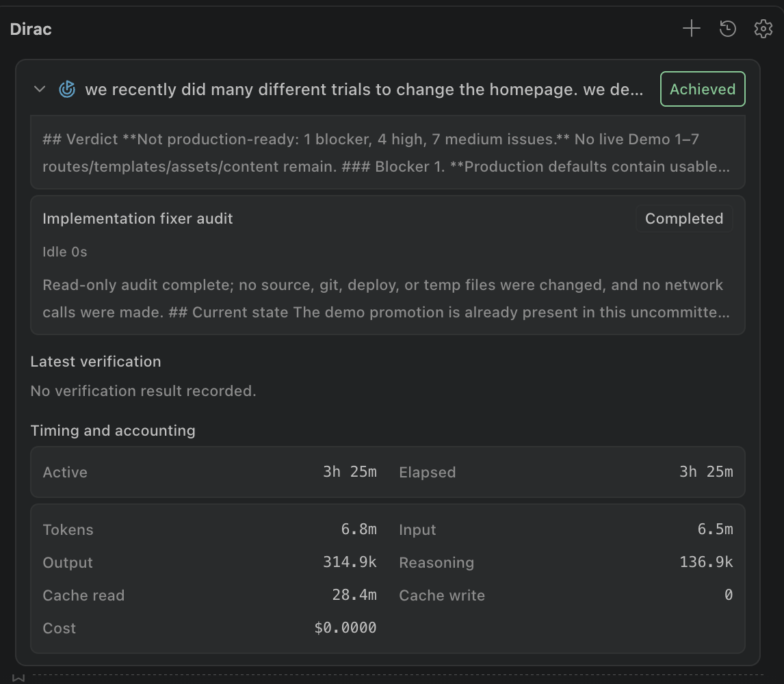The image size is (784, 684).
Task: Click the blue goal icon beside task title
Action: tap(67, 89)
